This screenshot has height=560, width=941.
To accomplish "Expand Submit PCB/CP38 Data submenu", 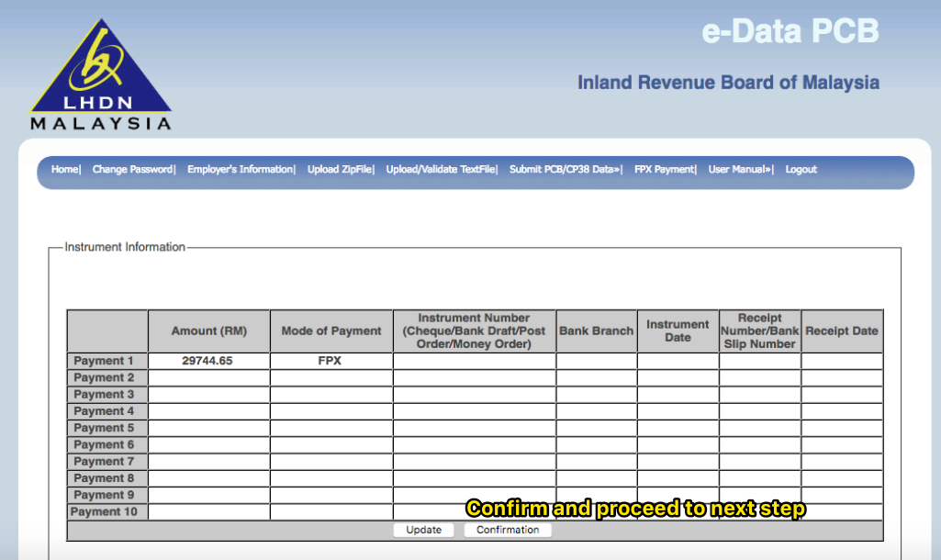I will coord(565,169).
